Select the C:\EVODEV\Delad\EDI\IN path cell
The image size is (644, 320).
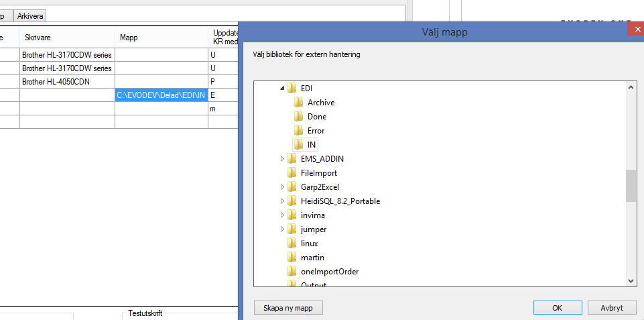(162, 95)
